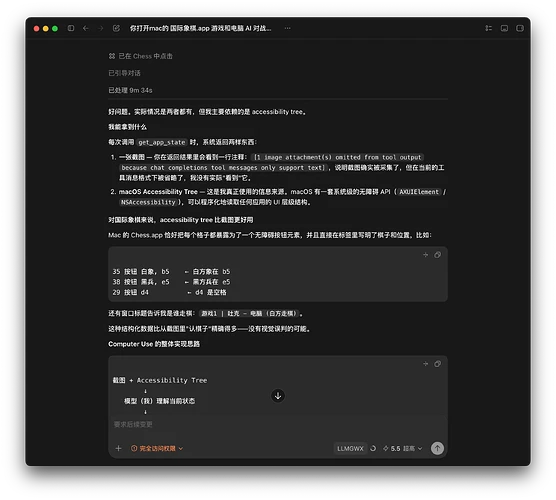Click the LLMGWX badge
This screenshot has height=500, width=556.
350,448
